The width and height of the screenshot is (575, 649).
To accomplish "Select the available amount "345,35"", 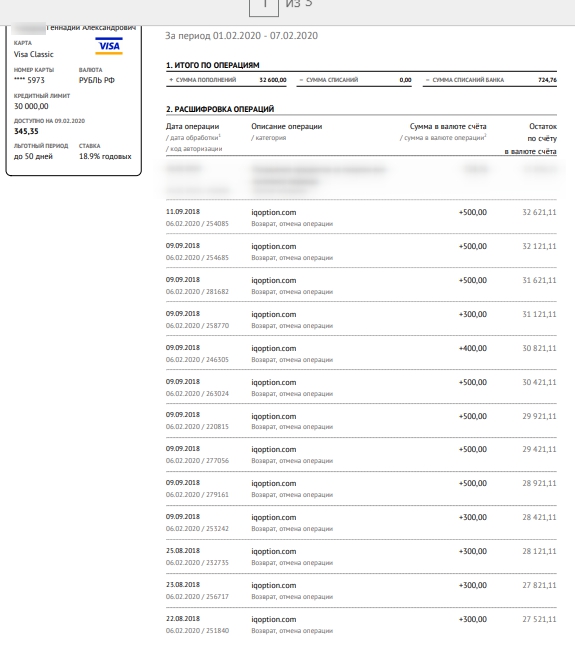I will click(x=26, y=131).
